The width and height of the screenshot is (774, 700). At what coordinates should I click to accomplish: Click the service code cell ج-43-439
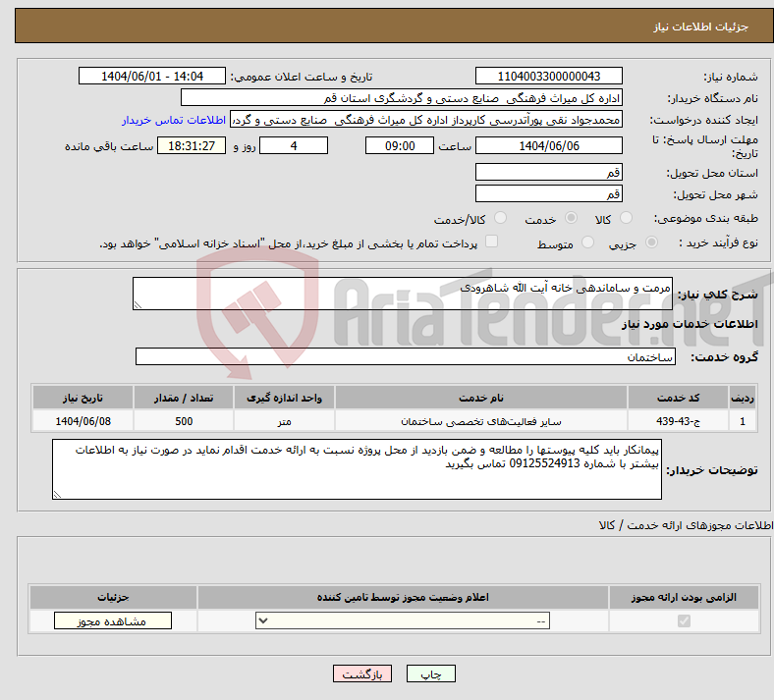click(x=679, y=421)
